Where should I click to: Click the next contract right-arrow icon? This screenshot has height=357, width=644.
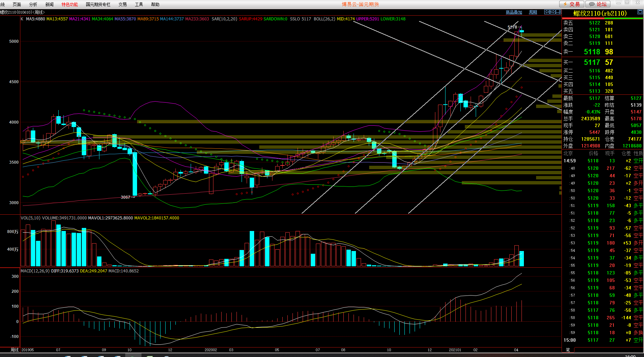tap(552, 12)
